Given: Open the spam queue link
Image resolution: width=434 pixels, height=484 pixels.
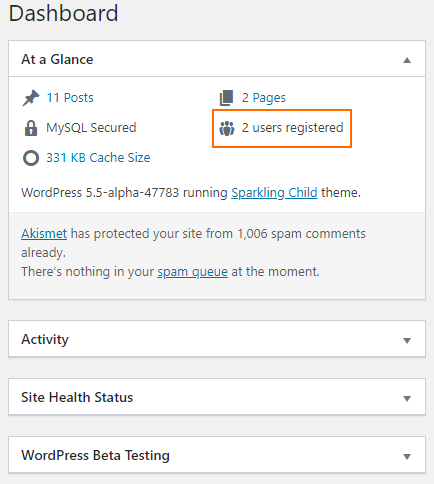Looking at the screenshot, I should coord(192,272).
